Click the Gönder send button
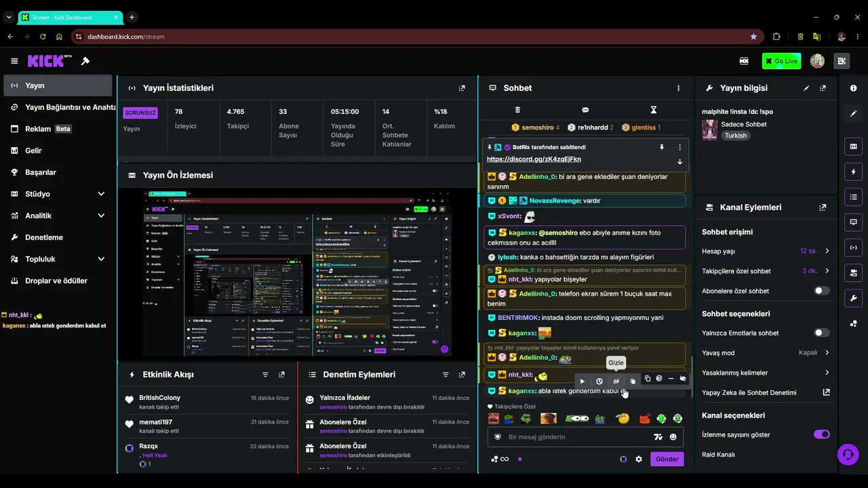This screenshot has width=868, height=488. click(667, 459)
